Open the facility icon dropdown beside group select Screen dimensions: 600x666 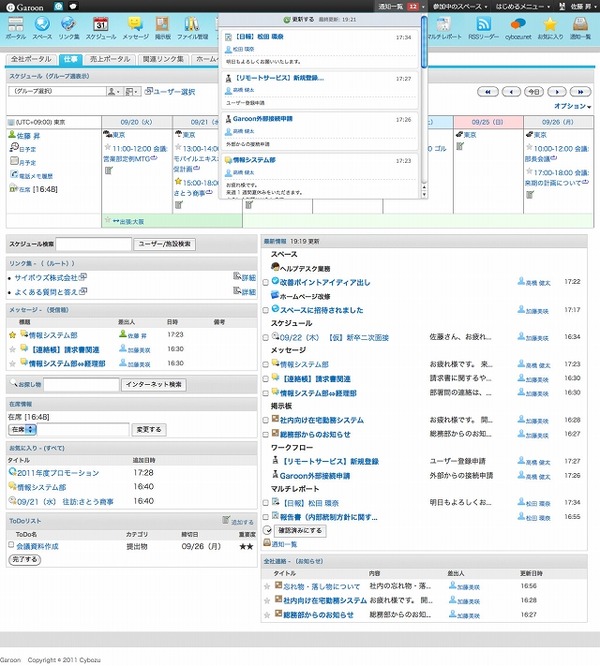click(131, 91)
